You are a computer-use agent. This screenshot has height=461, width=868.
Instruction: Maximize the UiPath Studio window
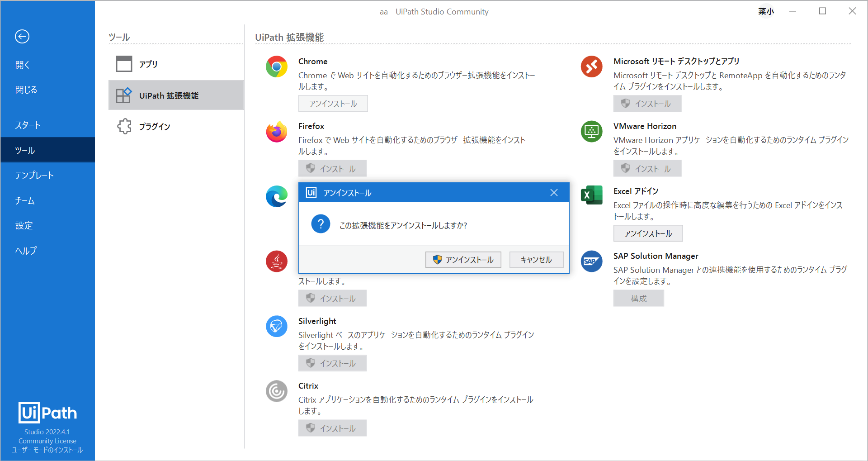pyautogui.click(x=822, y=11)
